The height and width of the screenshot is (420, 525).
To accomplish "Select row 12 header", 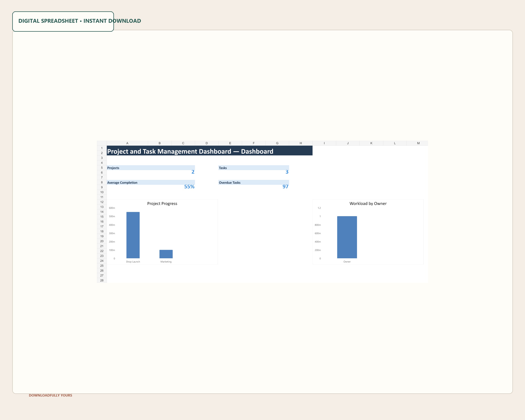I will 102,202.
